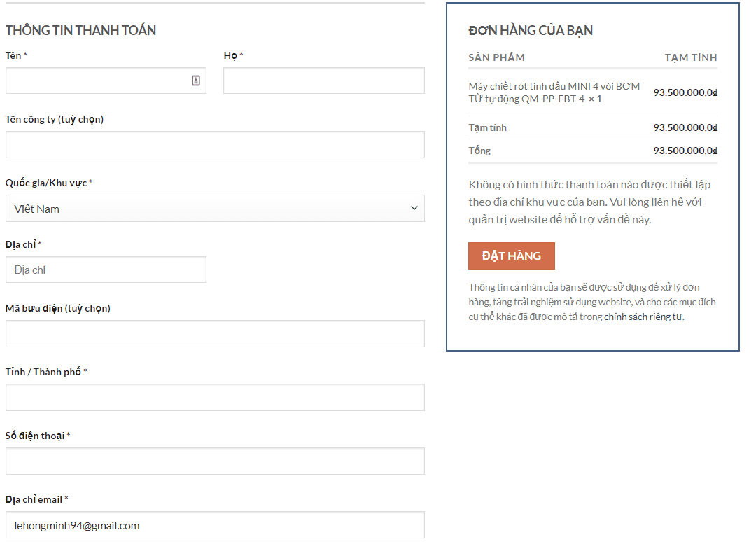Viewport: 756px width, 556px height.
Task: Click the THÔNG TIN THANH TOÁN heading
Action: click(80, 30)
